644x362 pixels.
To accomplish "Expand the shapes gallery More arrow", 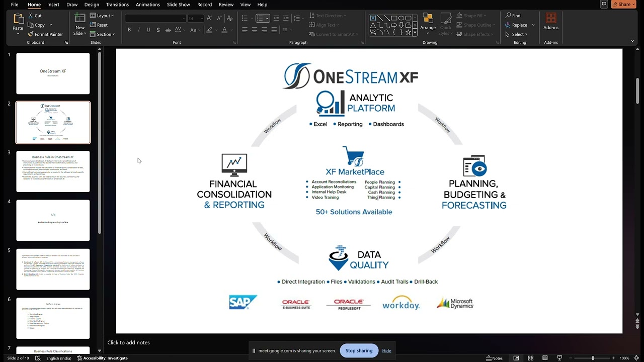I will click(x=415, y=32).
